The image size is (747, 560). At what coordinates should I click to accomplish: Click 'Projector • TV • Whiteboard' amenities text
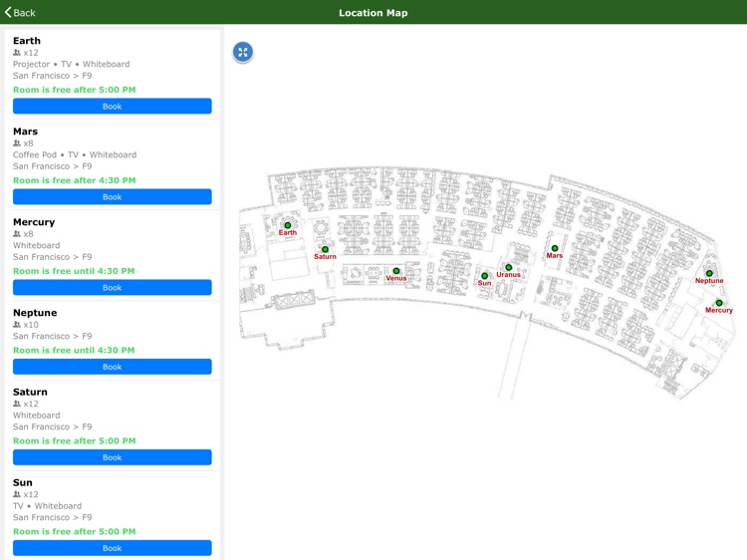[71, 64]
